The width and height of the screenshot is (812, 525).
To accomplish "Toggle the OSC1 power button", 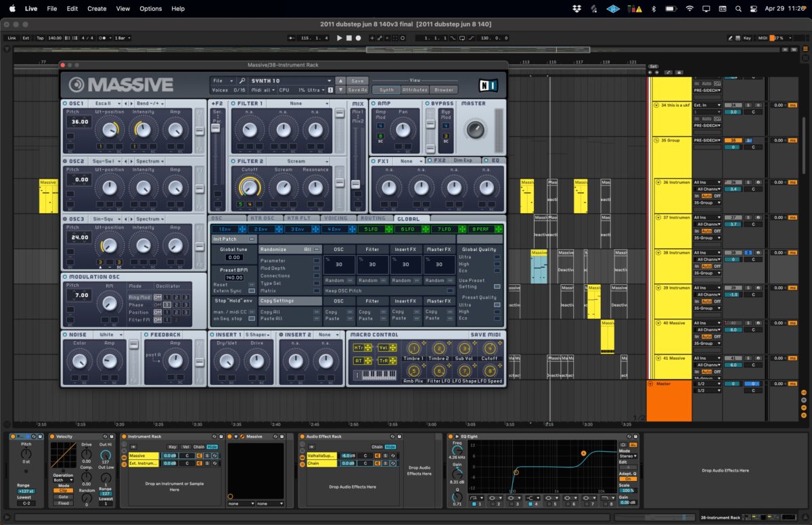I will pyautogui.click(x=65, y=104).
